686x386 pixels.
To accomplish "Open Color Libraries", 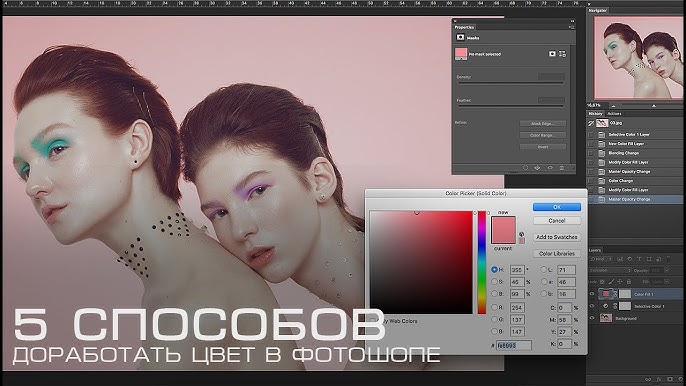I will (x=556, y=253).
